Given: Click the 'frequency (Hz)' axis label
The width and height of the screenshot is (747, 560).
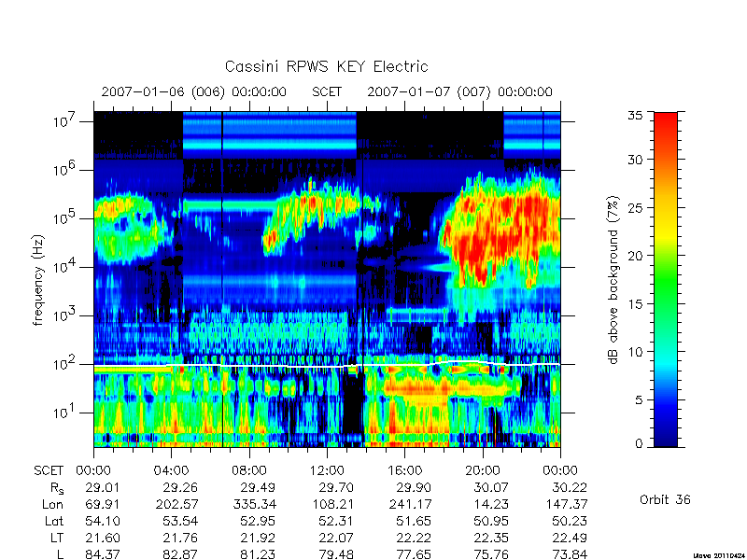Looking at the screenshot, I should (x=38, y=280).
